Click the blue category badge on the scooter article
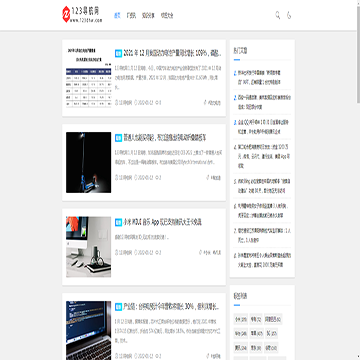This screenshot has height=360, width=360. point(118,138)
